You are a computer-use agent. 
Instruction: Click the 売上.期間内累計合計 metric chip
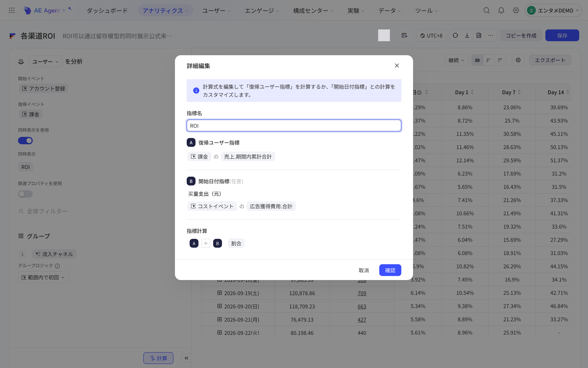tap(248, 157)
